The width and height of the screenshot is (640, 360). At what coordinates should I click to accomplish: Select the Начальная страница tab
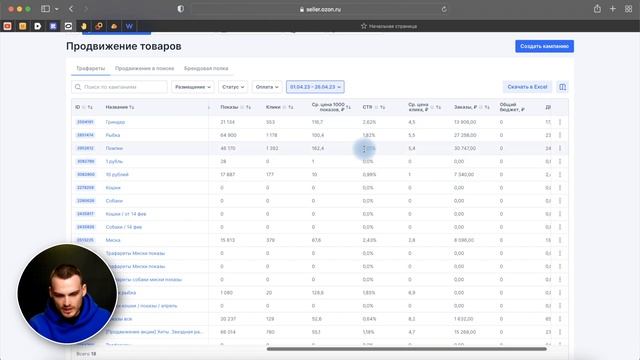[389, 26]
